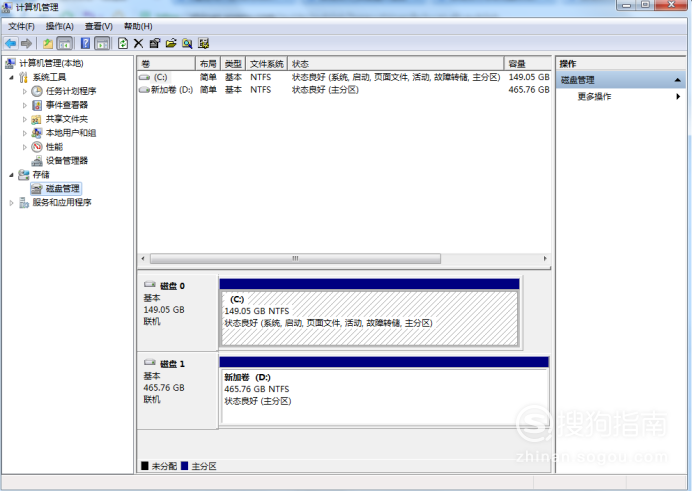This screenshot has width=692, height=491.
Task: Select the 计算机管理(本地) root node
Action: tap(51, 63)
